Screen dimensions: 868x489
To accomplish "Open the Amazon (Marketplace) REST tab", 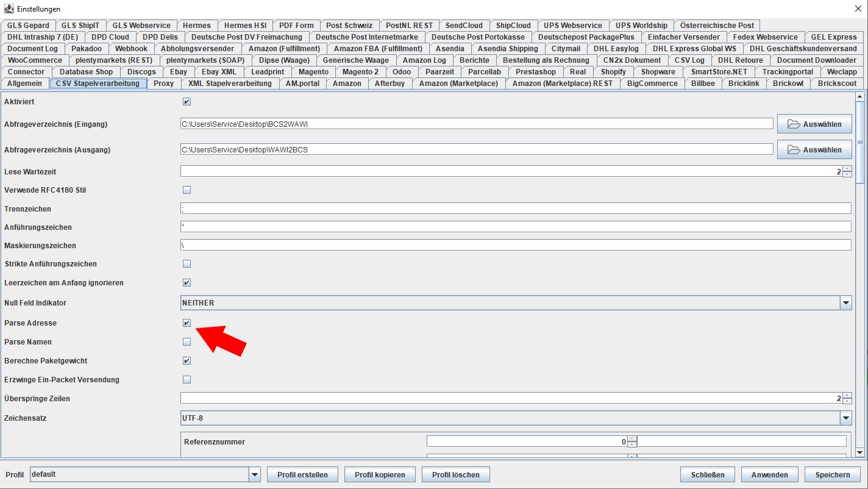I will [563, 84].
